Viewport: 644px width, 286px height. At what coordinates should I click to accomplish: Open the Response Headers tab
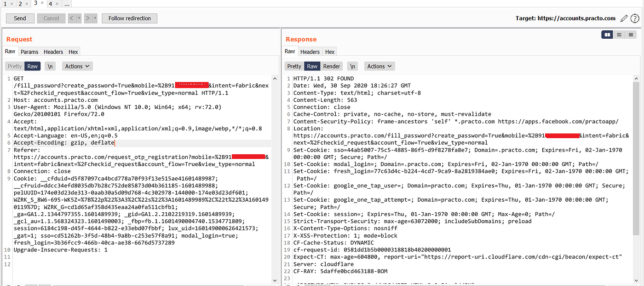pos(310,52)
